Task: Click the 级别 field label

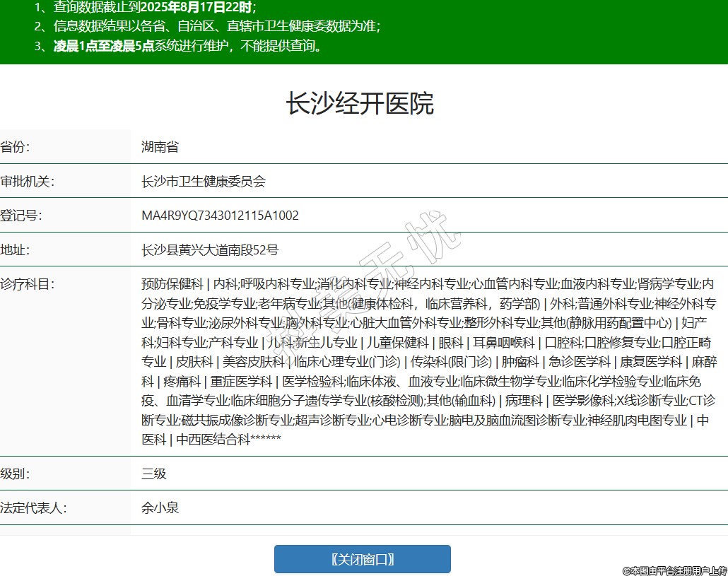Action: [x=16, y=474]
